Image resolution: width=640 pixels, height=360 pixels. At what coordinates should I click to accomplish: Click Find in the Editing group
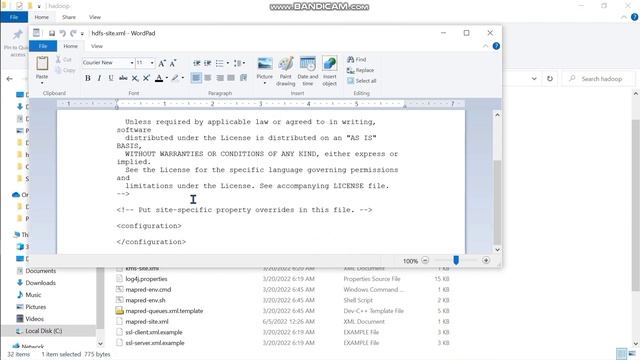357,60
